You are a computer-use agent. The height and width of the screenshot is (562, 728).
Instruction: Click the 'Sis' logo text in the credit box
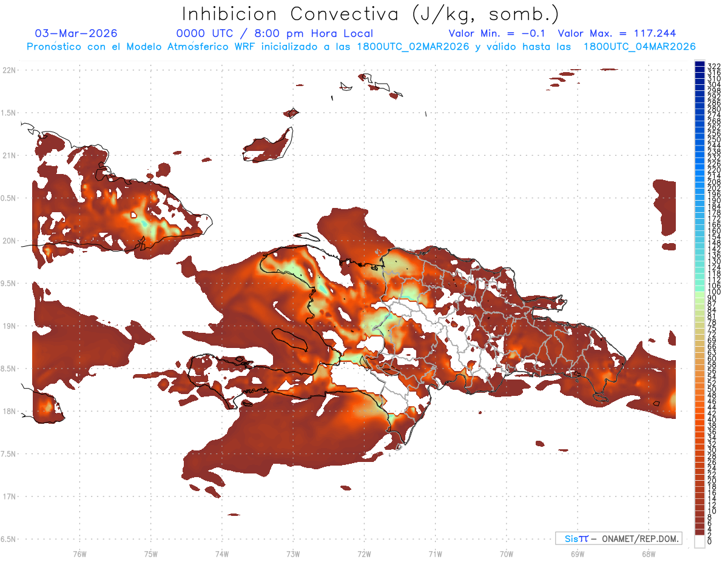573,538
